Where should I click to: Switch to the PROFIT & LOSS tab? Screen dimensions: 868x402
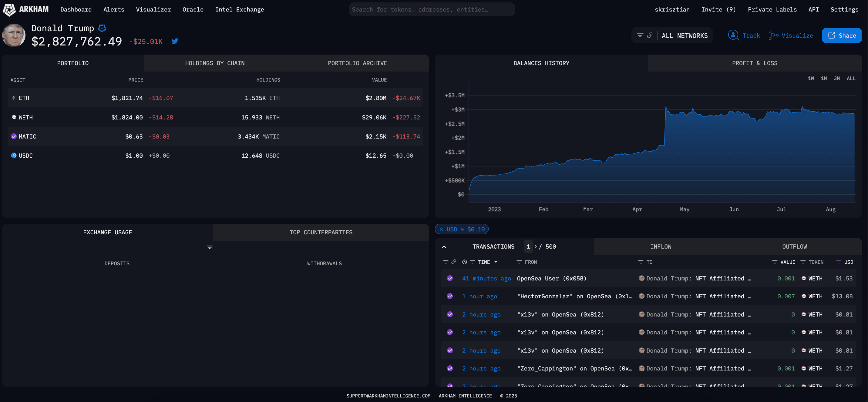tap(755, 63)
